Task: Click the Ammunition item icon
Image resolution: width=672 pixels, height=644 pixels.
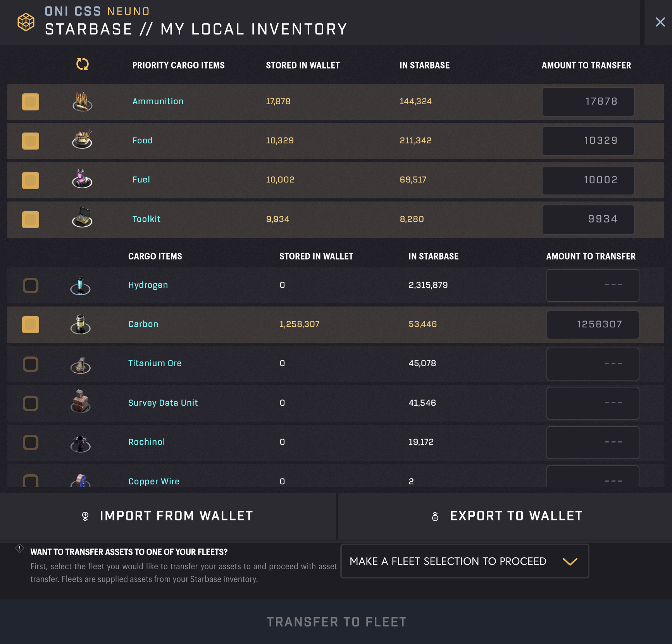Action: point(82,102)
